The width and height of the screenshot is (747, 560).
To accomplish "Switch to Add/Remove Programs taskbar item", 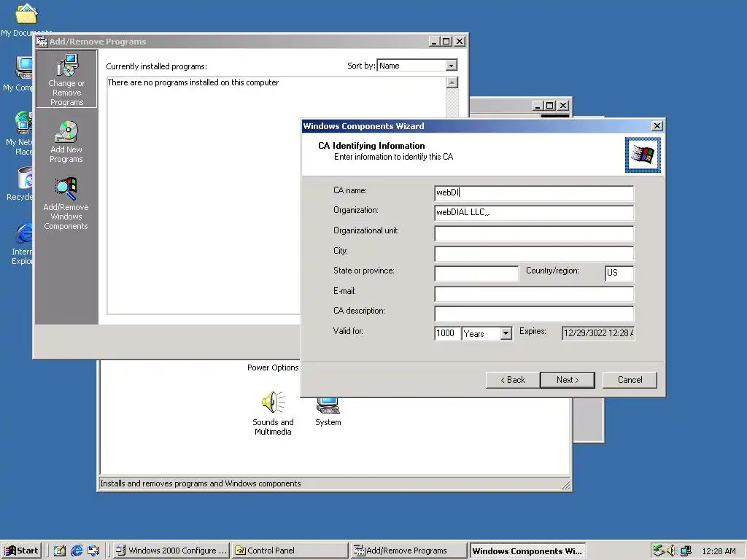I will pyautogui.click(x=409, y=551).
